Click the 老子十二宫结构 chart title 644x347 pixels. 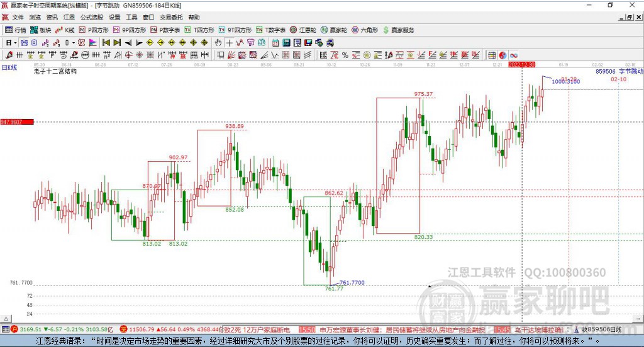point(55,72)
